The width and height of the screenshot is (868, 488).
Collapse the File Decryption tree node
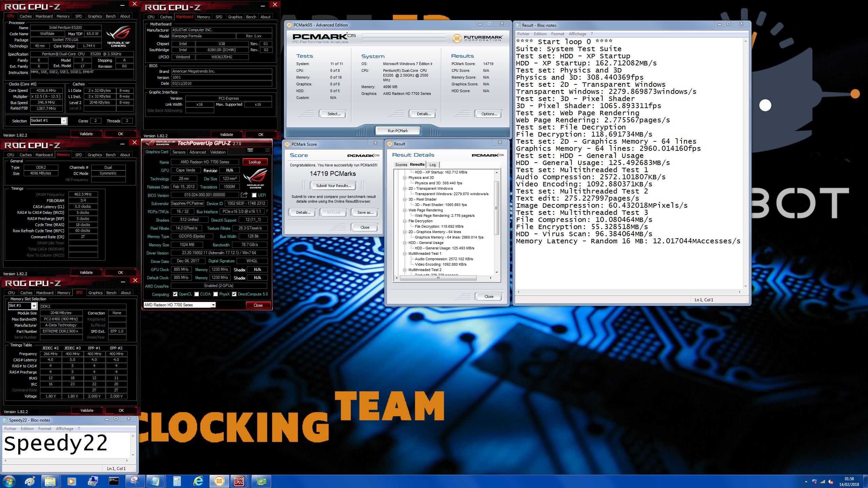click(405, 221)
